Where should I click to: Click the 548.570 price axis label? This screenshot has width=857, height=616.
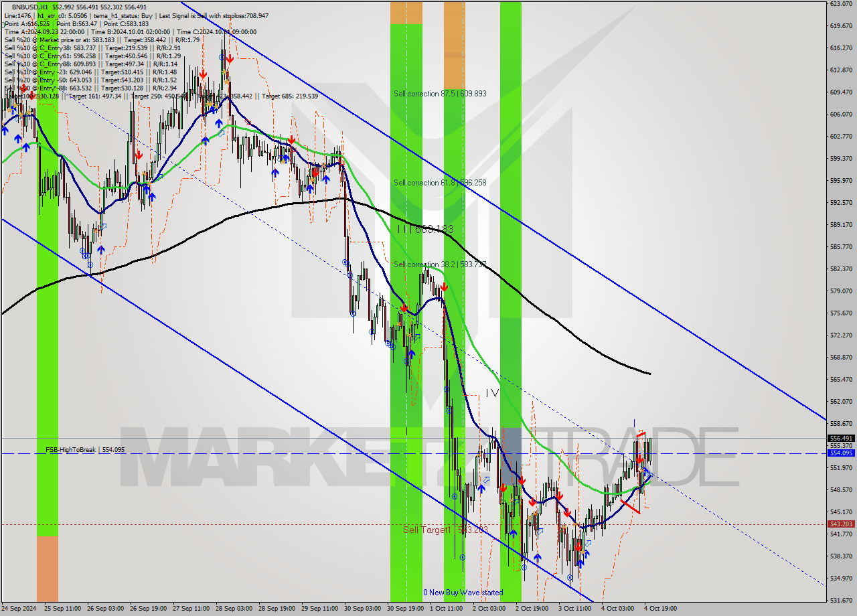[841, 489]
